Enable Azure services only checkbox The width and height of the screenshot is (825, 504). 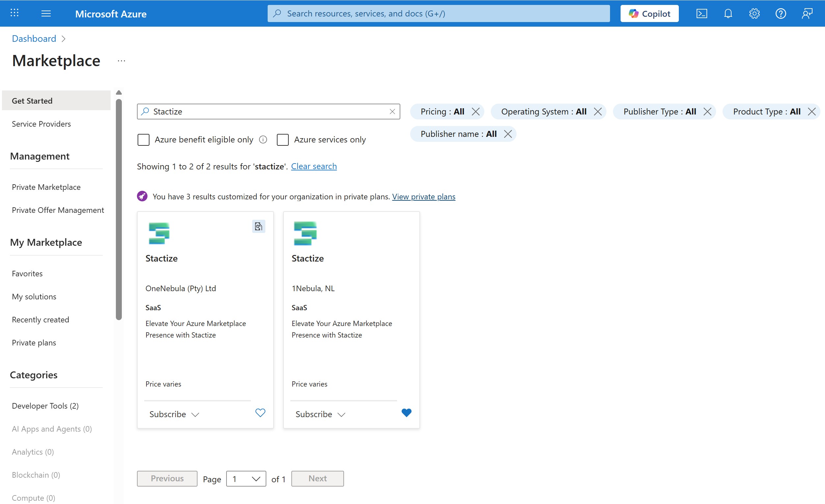tap(282, 139)
